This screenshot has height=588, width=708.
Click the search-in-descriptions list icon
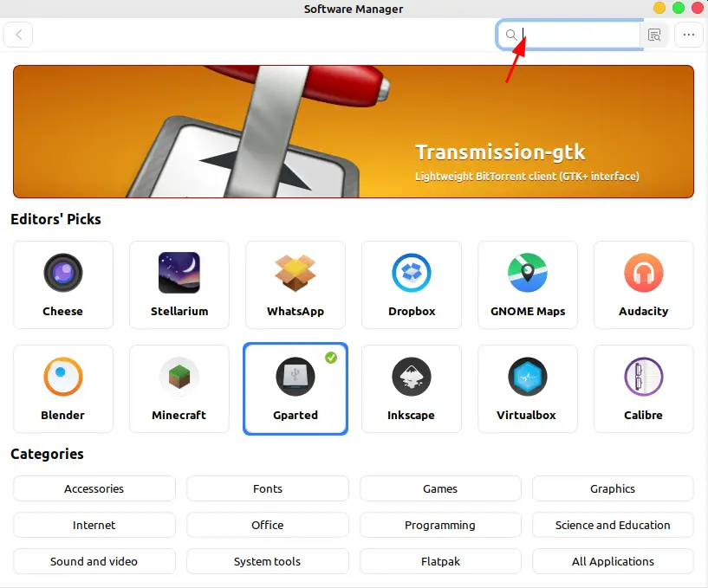pos(654,35)
